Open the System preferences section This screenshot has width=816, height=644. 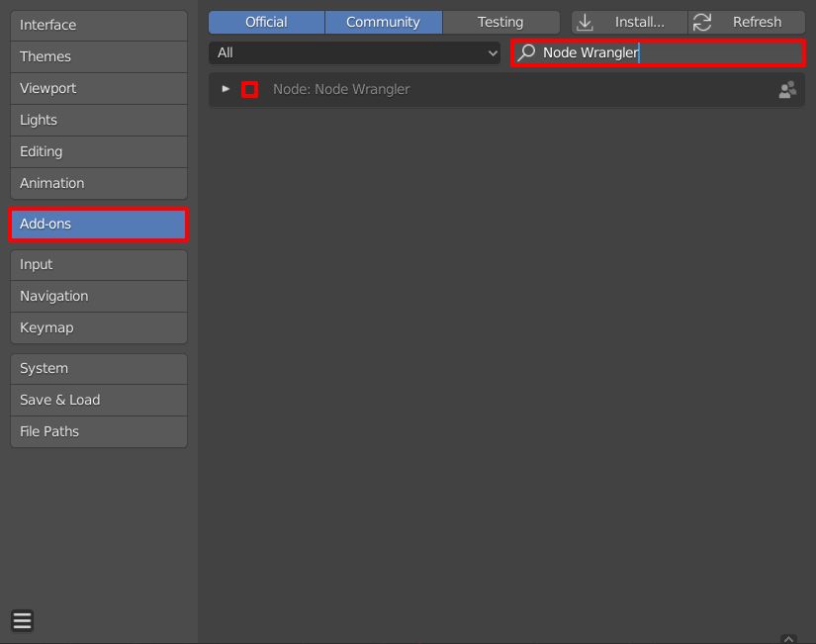[98, 369]
